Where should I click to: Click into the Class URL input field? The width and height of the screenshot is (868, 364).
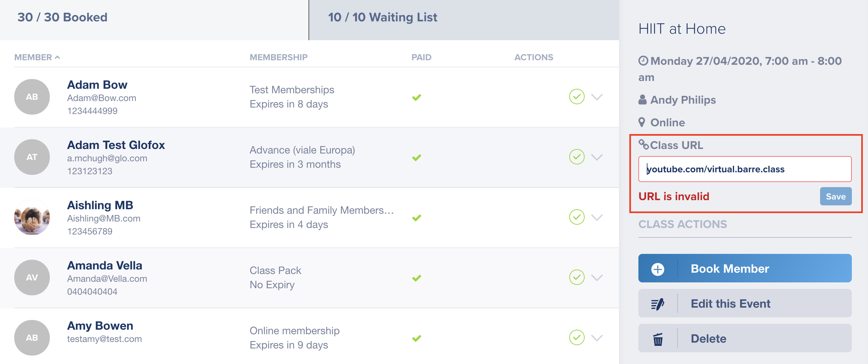(745, 169)
